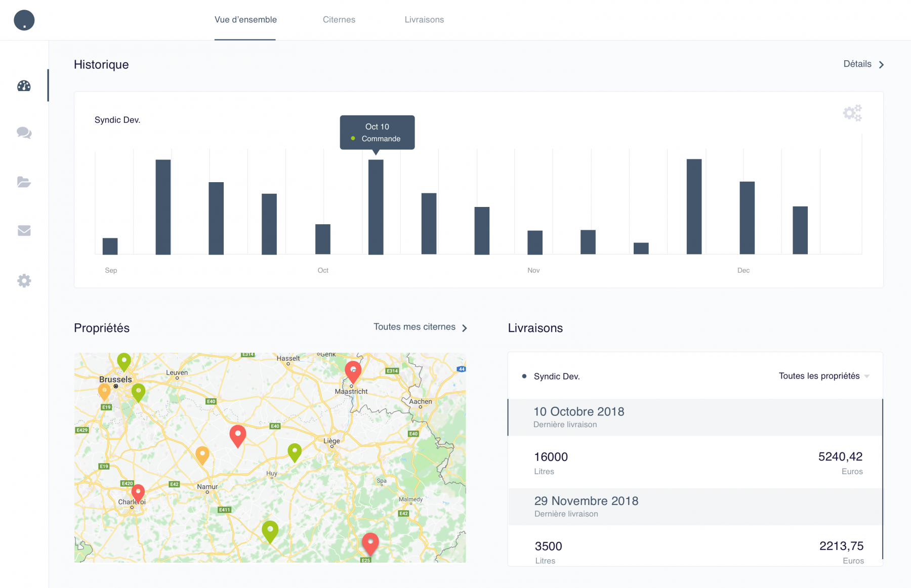This screenshot has width=911, height=588.
Task: Click the Aachen label on the map
Action: pos(421,401)
